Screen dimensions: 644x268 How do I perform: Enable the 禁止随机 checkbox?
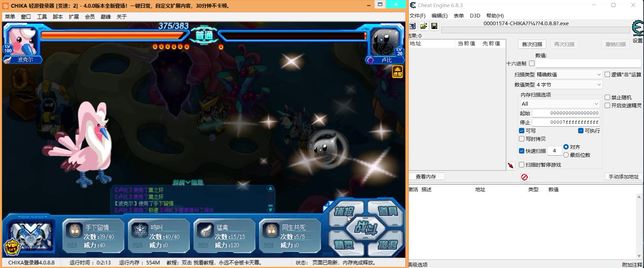pyautogui.click(x=607, y=97)
